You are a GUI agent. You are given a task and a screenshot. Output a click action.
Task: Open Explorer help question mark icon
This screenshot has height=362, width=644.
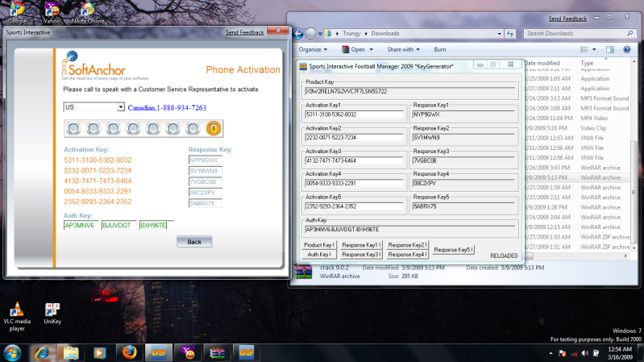(x=627, y=49)
